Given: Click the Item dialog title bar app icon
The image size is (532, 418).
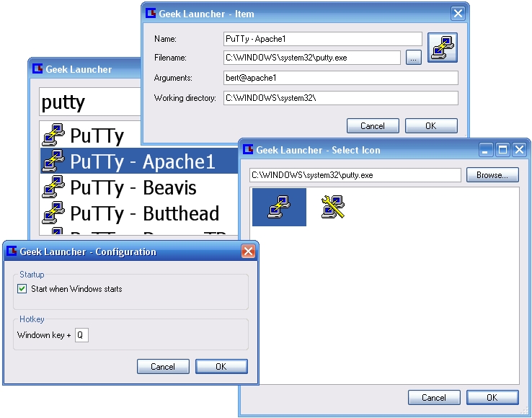Looking at the screenshot, I should (x=151, y=14).
